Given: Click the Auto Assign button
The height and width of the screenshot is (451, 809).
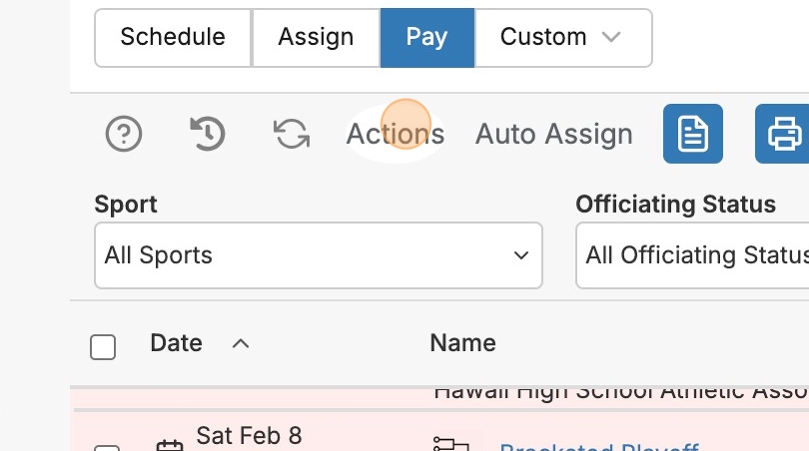Looking at the screenshot, I should (x=554, y=134).
